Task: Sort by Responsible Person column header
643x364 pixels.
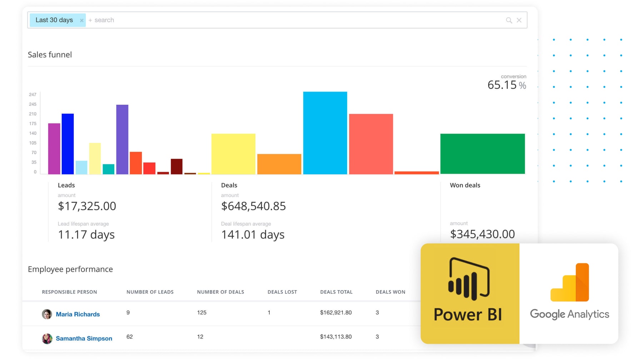Action: [x=69, y=292]
